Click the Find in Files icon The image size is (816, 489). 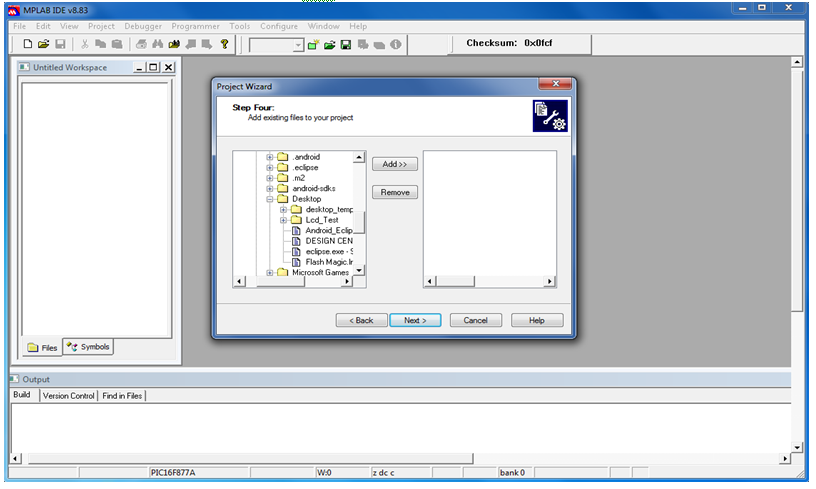174,44
